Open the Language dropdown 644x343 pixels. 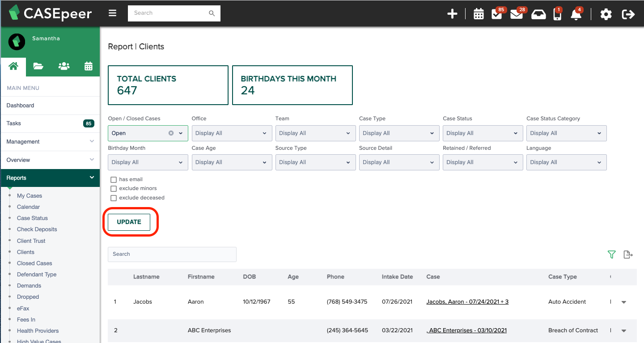[566, 162]
